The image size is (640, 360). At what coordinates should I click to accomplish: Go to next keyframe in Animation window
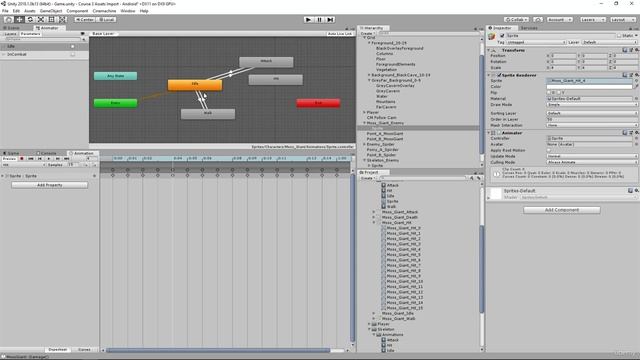point(58,159)
